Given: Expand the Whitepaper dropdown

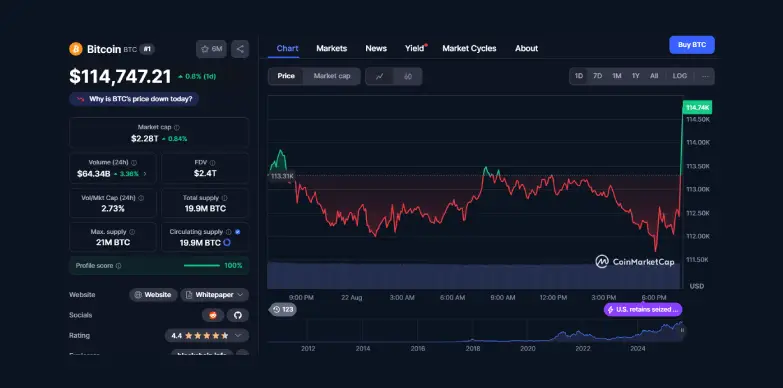Looking at the screenshot, I should (215, 295).
